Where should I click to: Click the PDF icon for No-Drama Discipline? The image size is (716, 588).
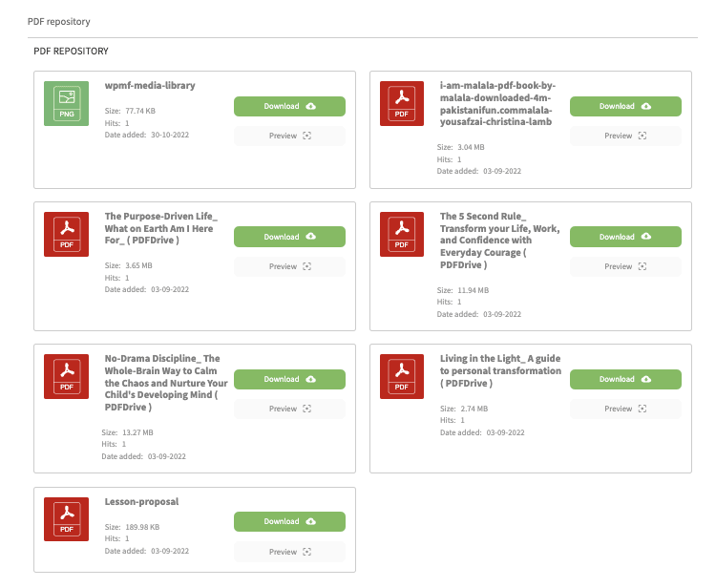[x=67, y=376]
